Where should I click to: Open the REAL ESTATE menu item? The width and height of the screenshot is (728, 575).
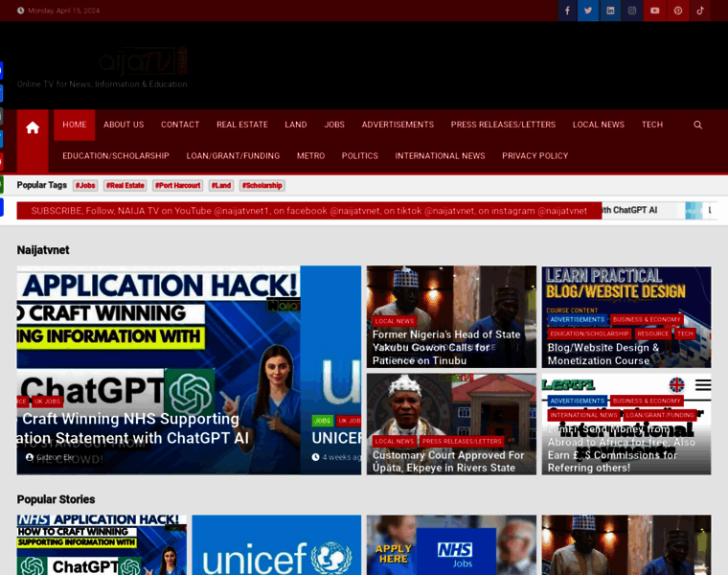(242, 125)
